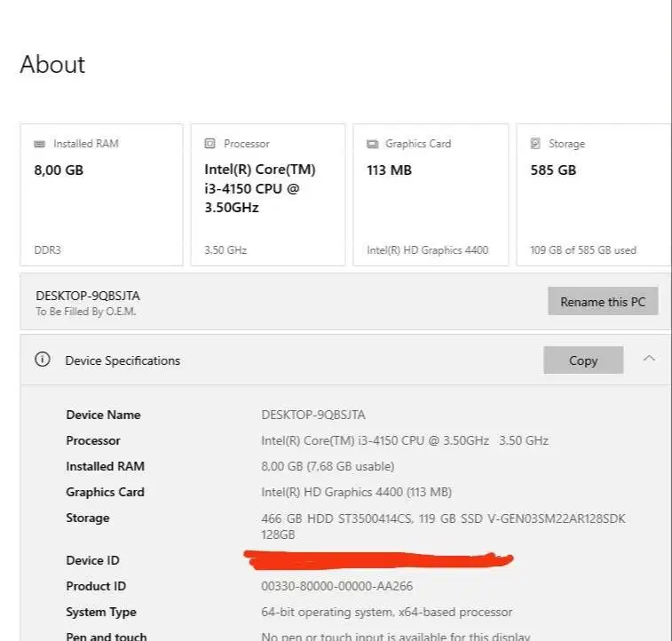Click '109 GB of 585 GB used' text
The height and width of the screenshot is (641, 672).
tap(583, 249)
